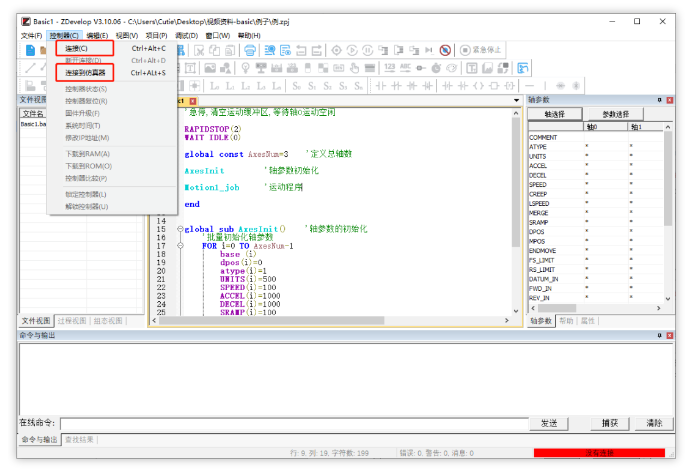Switch to the 组态视图 tab
The height and width of the screenshot is (470, 690).
(x=108, y=321)
